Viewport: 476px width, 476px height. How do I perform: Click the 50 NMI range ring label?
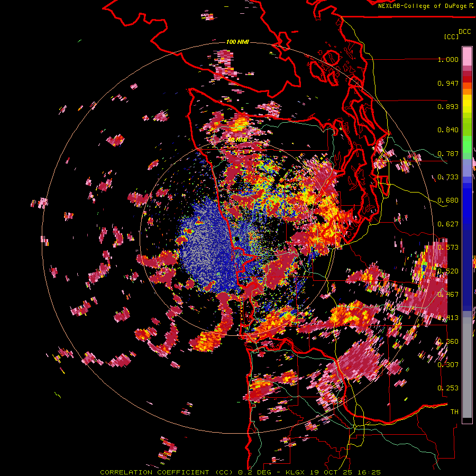237,140
